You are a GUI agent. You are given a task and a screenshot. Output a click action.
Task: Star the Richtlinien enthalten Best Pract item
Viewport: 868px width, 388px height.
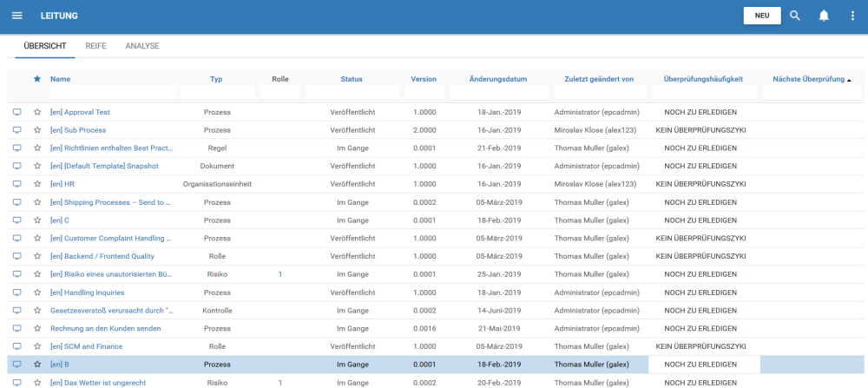point(37,148)
